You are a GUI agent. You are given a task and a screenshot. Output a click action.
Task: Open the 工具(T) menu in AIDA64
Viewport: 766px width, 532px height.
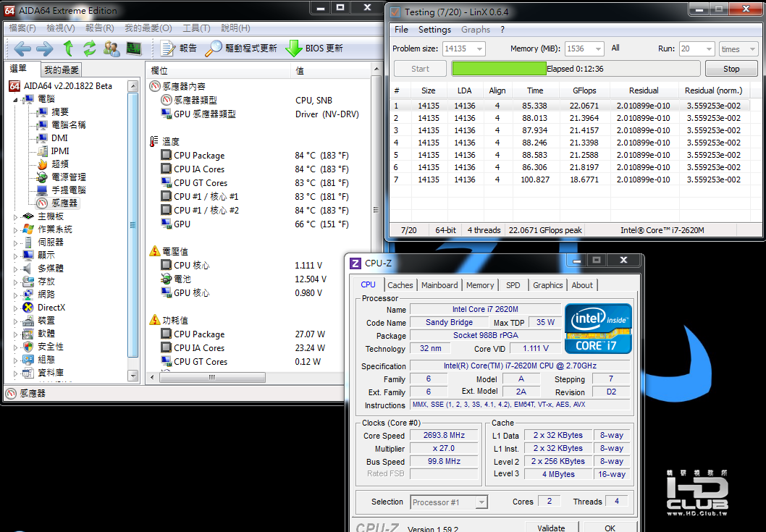[x=196, y=28]
